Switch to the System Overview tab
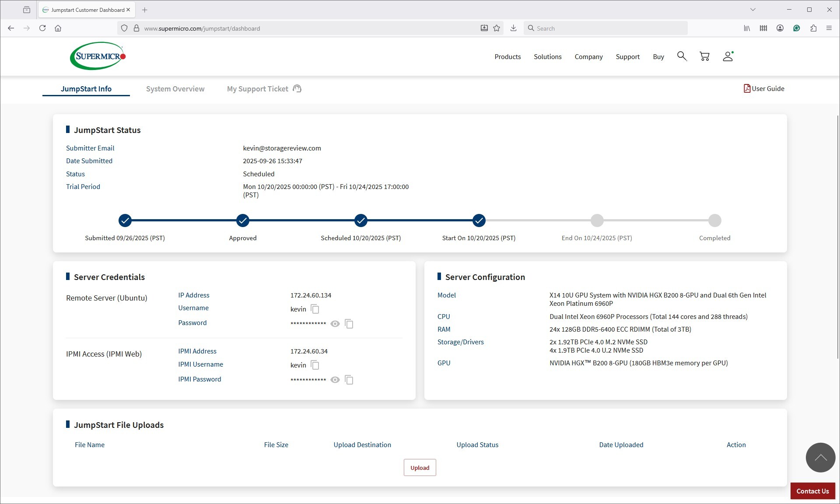The image size is (840, 504). click(x=175, y=89)
